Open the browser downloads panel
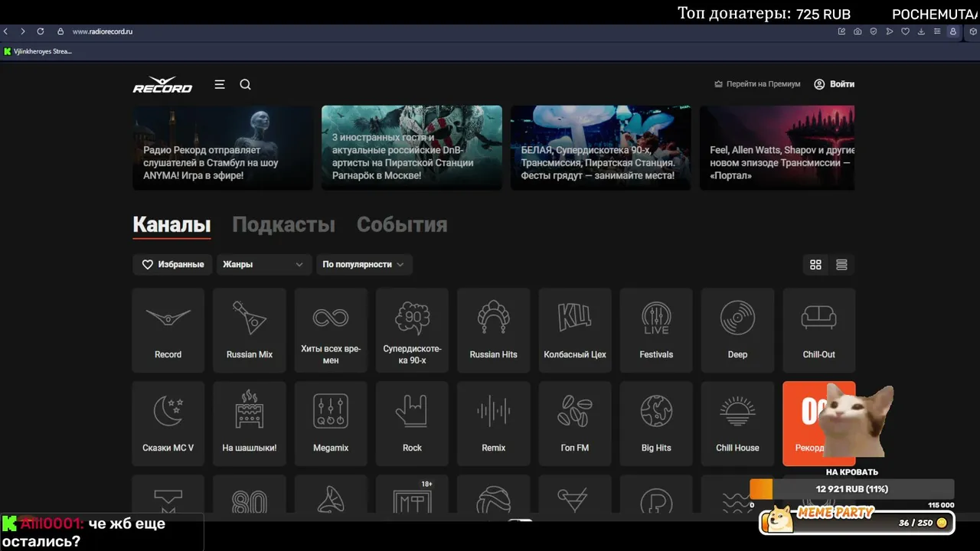Viewport: 980px width, 551px height. (x=921, y=31)
